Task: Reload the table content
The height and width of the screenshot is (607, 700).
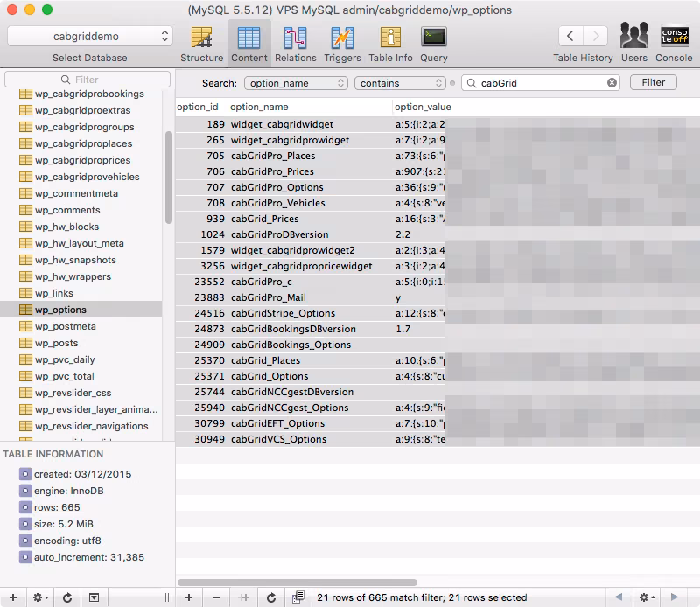Action: (271, 597)
